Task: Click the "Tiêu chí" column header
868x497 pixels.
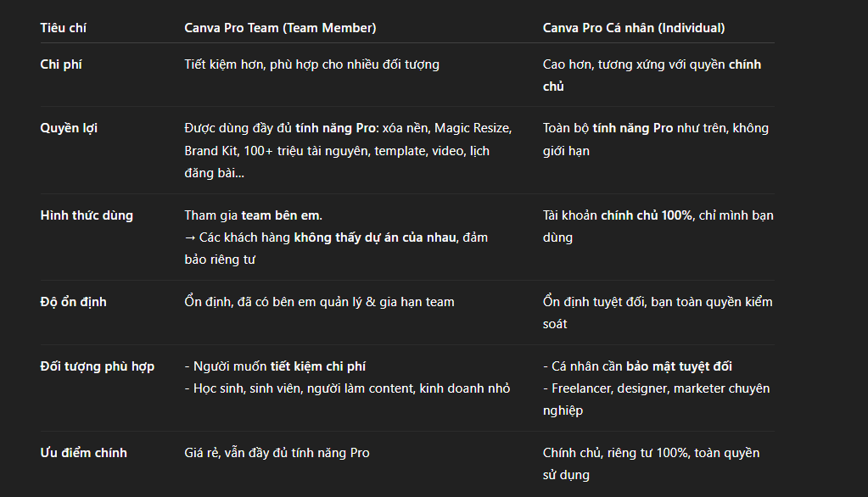Action: (x=64, y=28)
